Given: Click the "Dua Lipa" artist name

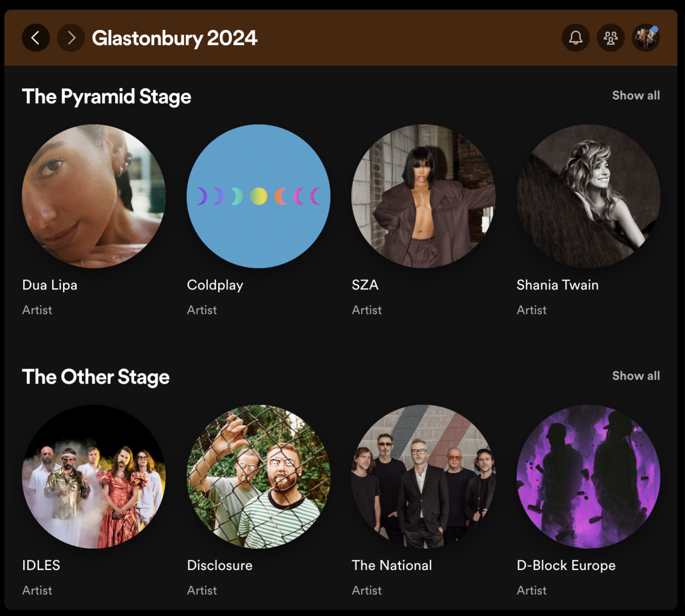Looking at the screenshot, I should pos(50,285).
